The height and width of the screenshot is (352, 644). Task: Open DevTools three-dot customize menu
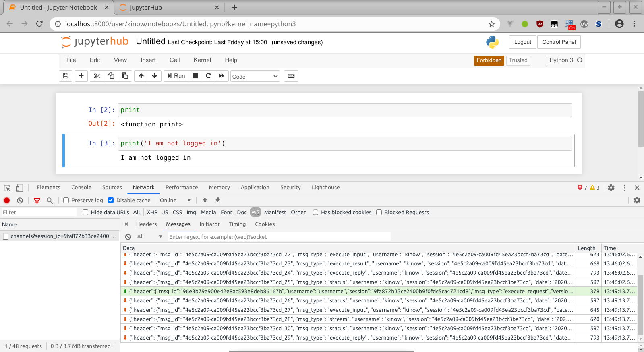(x=624, y=188)
